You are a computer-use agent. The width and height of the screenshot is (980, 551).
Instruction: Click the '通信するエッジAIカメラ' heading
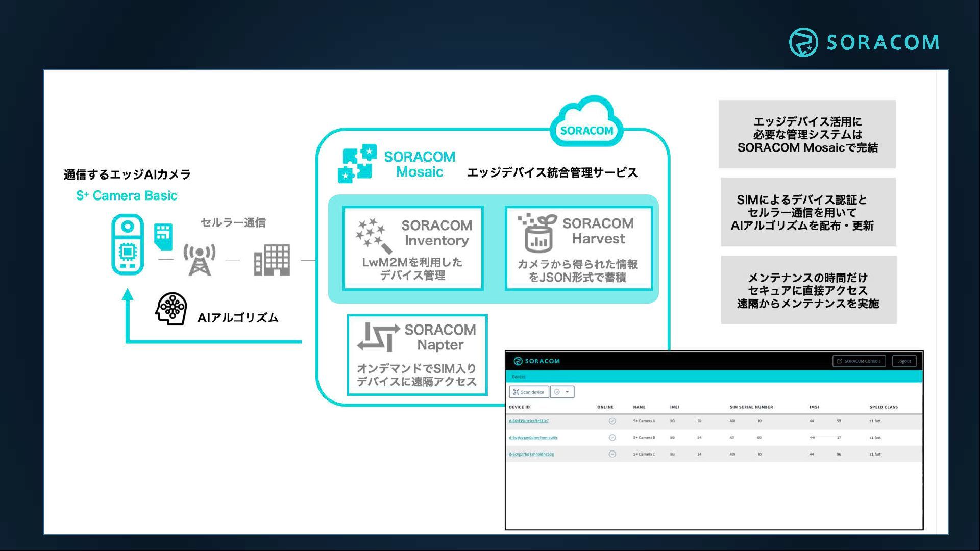pyautogui.click(x=127, y=174)
